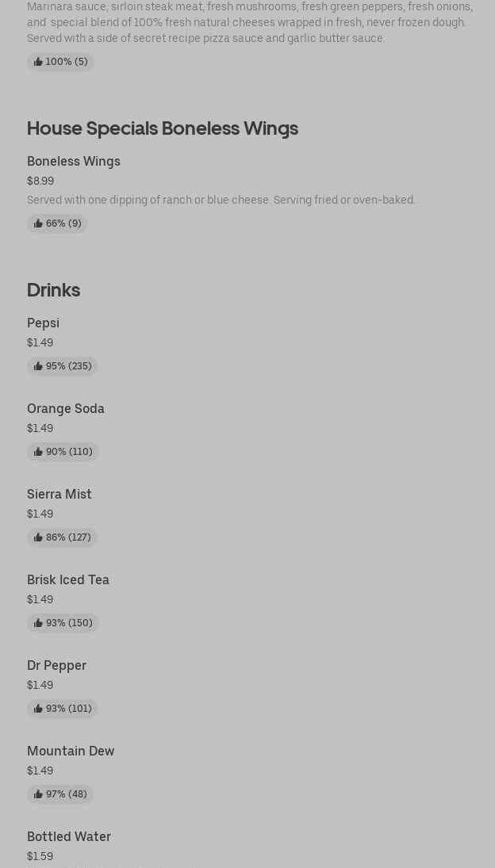Click the thumbs-up icon under Brisk Iced Tea
Image resolution: width=495 pixels, height=868 pixels.
[x=38, y=623]
